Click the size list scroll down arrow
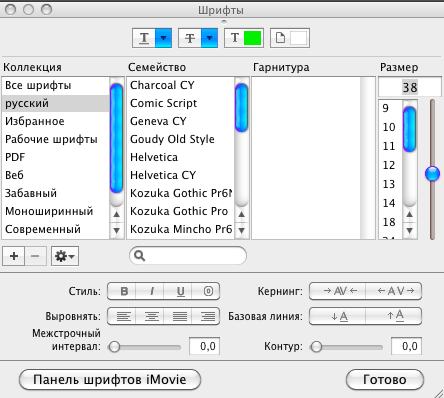This screenshot has width=444, height=398. tap(410, 230)
